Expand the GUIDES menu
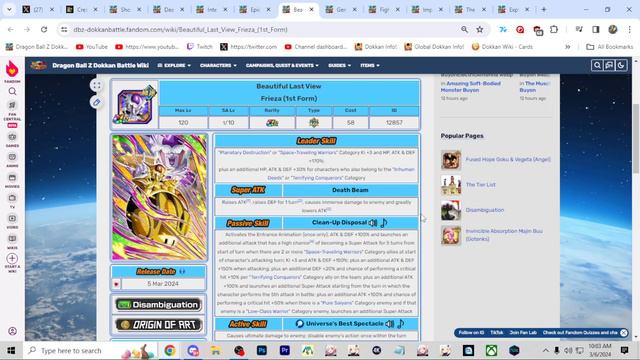The height and width of the screenshot is (360, 640). (x=339, y=65)
